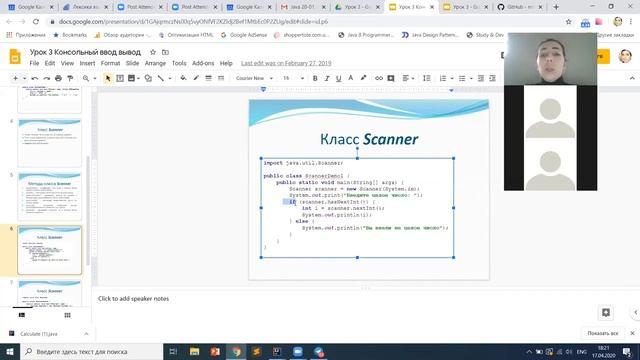Open the Format menu
Viewport: 640px width, 360px height.
tap(110, 63)
